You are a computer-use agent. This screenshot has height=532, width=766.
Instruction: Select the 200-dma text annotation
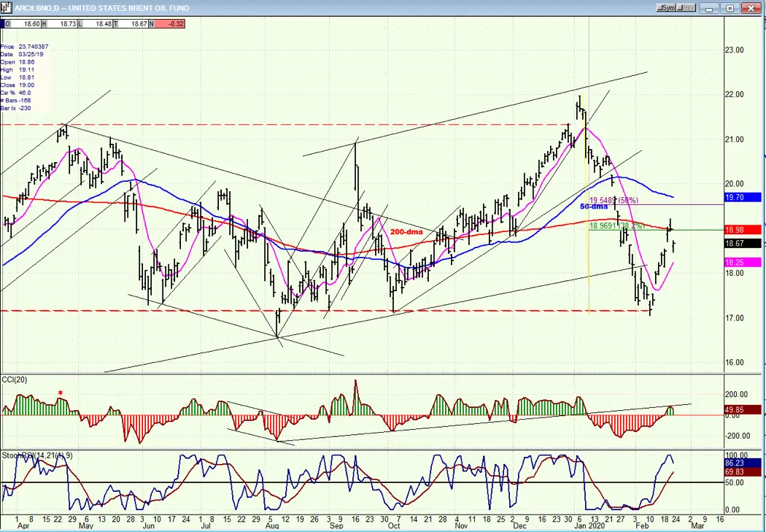[406, 232]
